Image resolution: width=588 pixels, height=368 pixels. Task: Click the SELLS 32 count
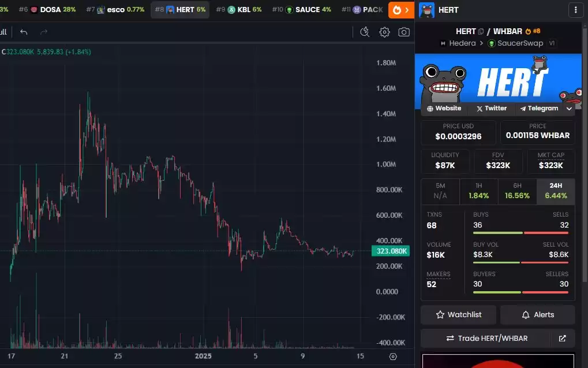pos(564,225)
